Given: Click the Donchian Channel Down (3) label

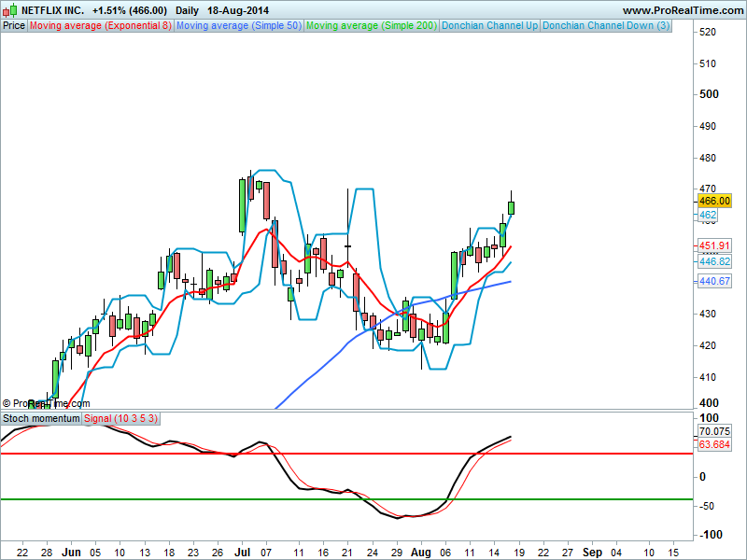Looking at the screenshot, I should [x=606, y=26].
